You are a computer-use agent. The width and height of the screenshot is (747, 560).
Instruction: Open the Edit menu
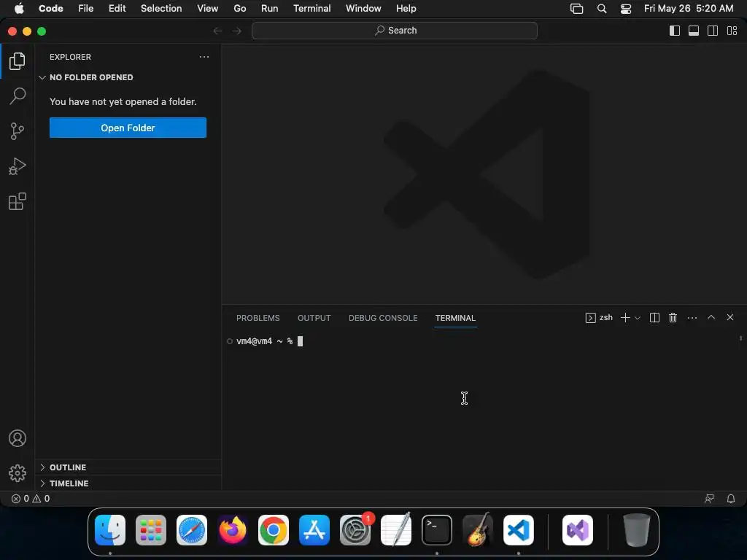tap(117, 9)
